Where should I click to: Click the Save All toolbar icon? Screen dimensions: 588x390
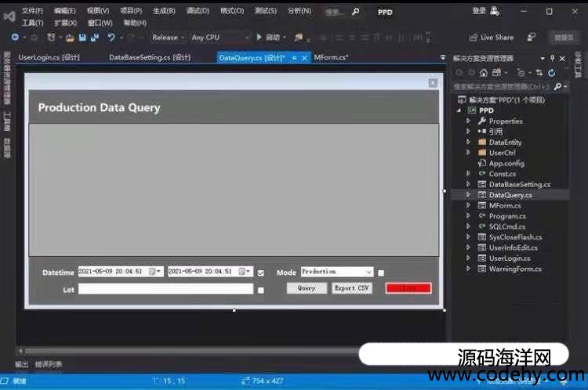(x=94, y=37)
